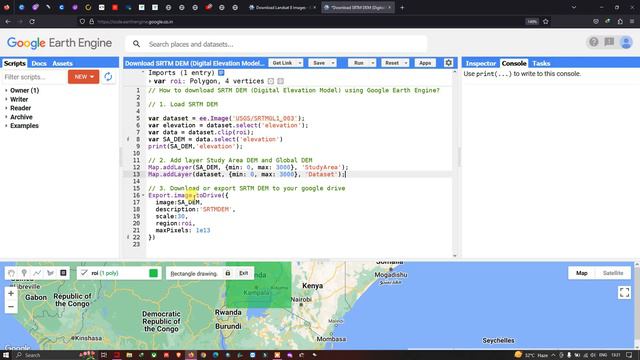Click the Reset button
This screenshot has width=640, height=360.
[392, 63]
